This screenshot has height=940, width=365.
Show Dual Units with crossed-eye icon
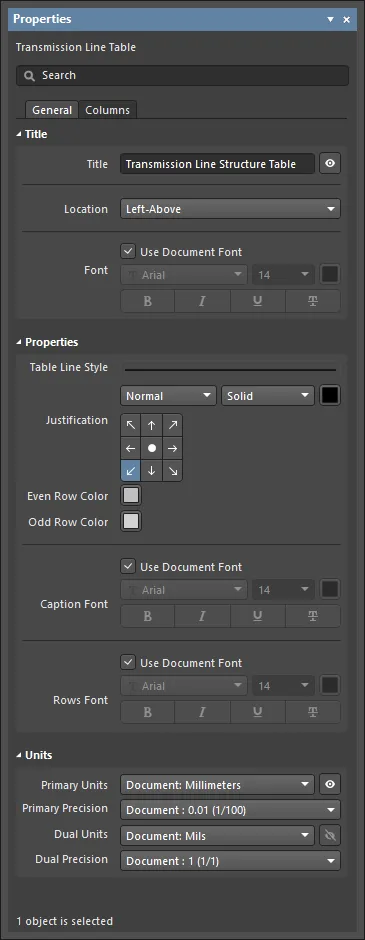[330, 834]
